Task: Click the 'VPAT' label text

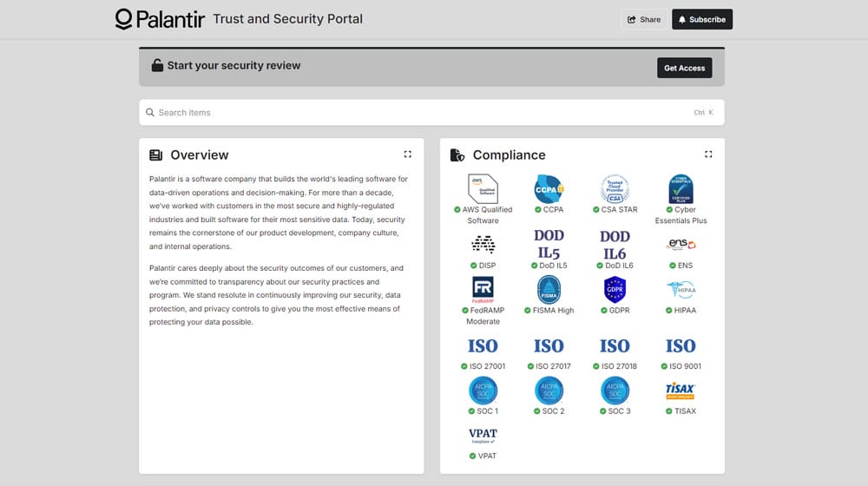Action: point(487,456)
